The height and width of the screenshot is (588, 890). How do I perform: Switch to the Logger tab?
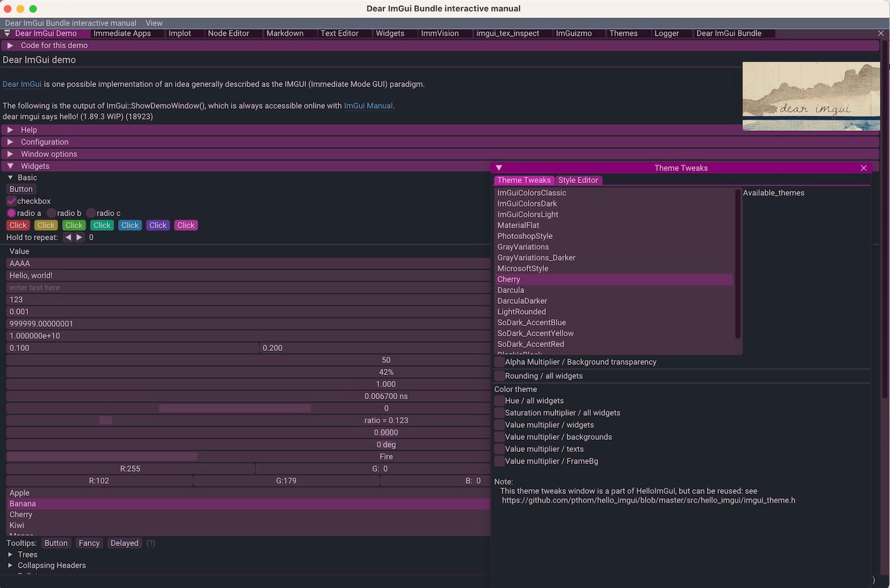pyautogui.click(x=667, y=33)
